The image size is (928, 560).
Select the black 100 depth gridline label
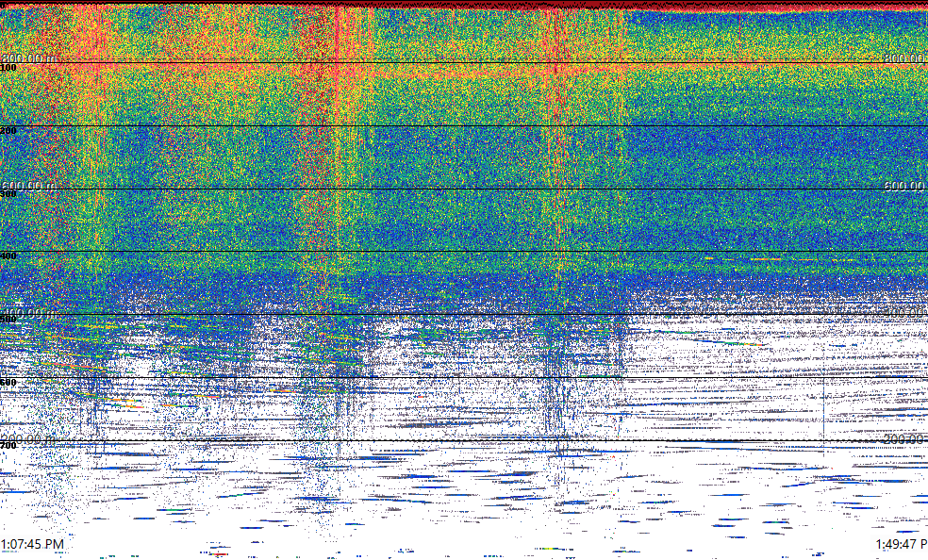[8, 68]
